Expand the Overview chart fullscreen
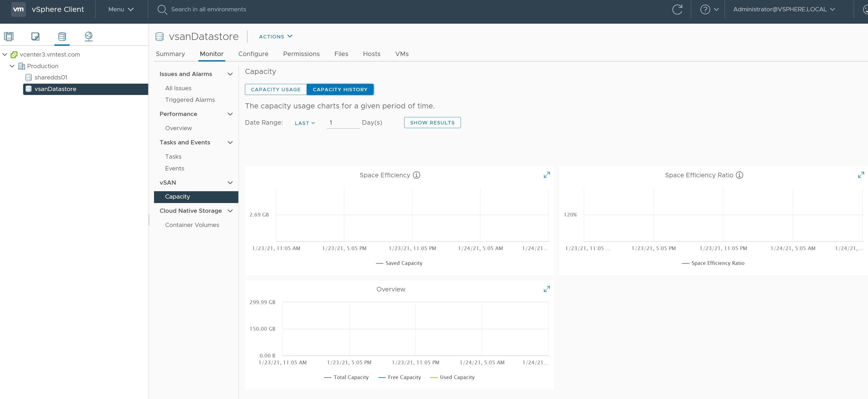 (x=547, y=289)
